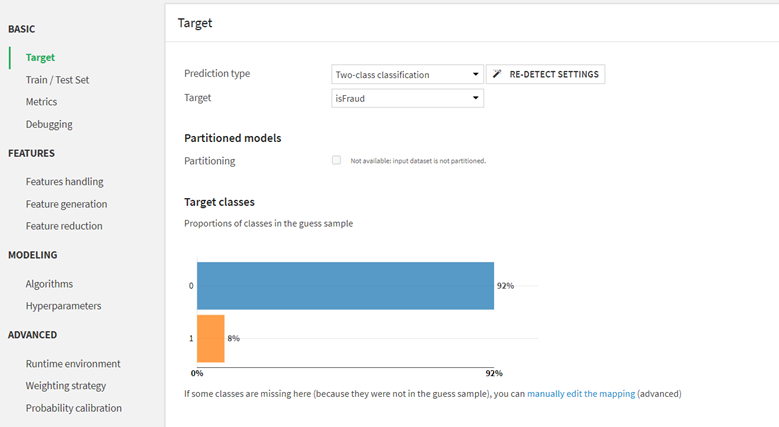Open Features handling settings

pyautogui.click(x=64, y=182)
